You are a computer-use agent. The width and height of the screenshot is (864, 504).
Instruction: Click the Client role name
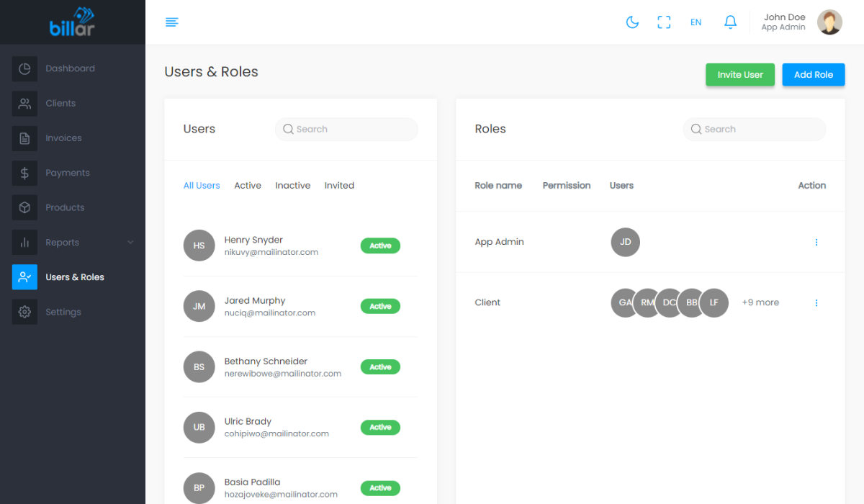(x=487, y=302)
